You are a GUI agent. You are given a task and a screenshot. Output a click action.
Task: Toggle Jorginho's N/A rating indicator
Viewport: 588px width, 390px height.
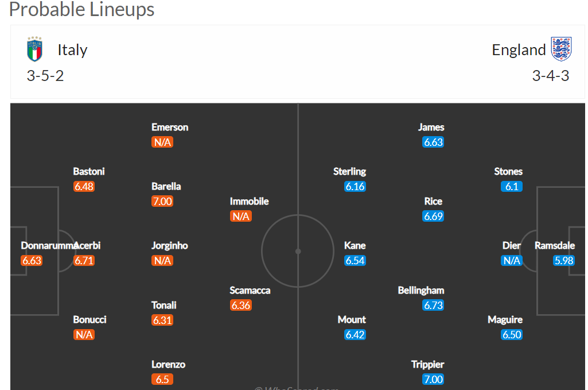(162, 260)
